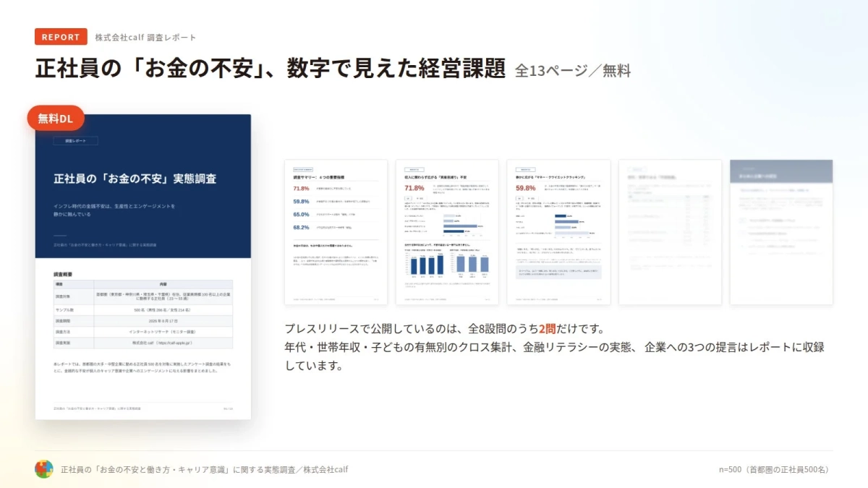This screenshot has height=488, width=868.
Task: Open the fifth blurred page with dark header
Action: [x=781, y=232]
